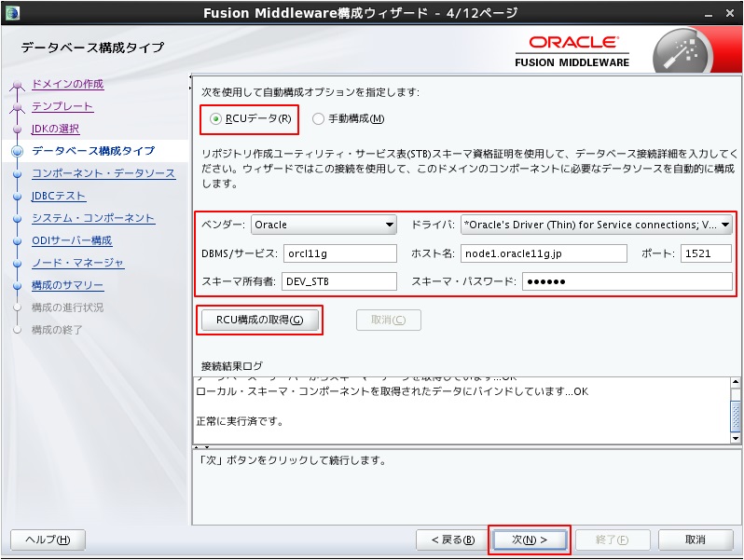
Task: Click the DBMS/サービス field with orcl11g
Action: 339,253
